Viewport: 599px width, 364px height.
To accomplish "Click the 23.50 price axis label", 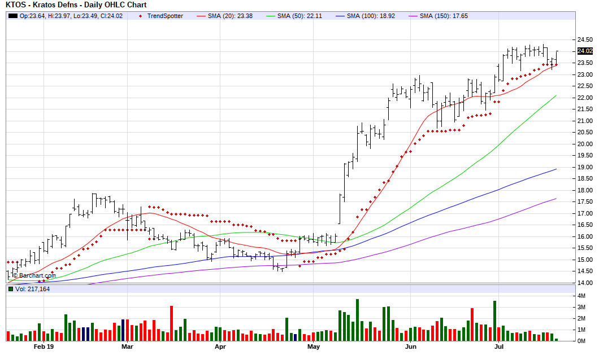I will pyautogui.click(x=585, y=63).
